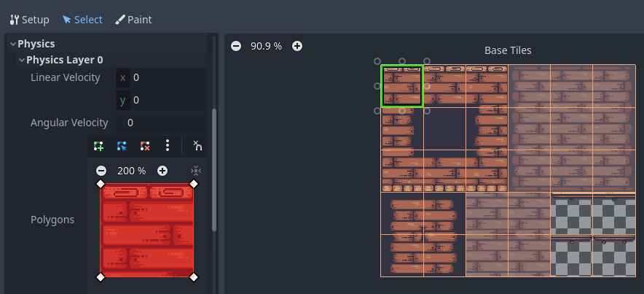Center the polygon editor view
Screen dimensions: 644x294
(196, 171)
